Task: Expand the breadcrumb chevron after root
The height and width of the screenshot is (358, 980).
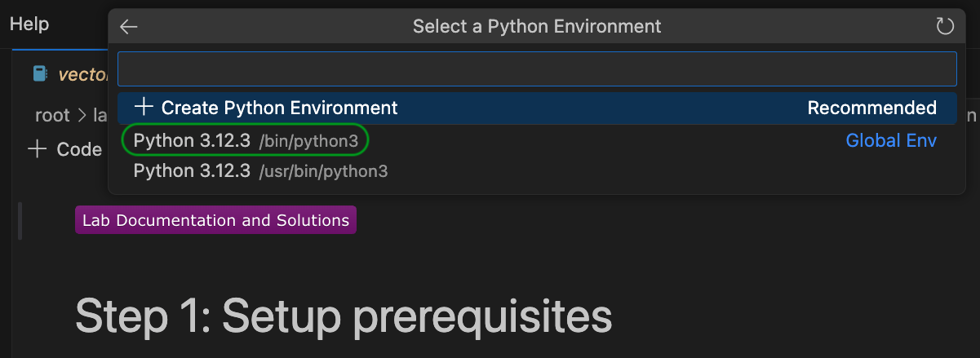Action: 82,116
